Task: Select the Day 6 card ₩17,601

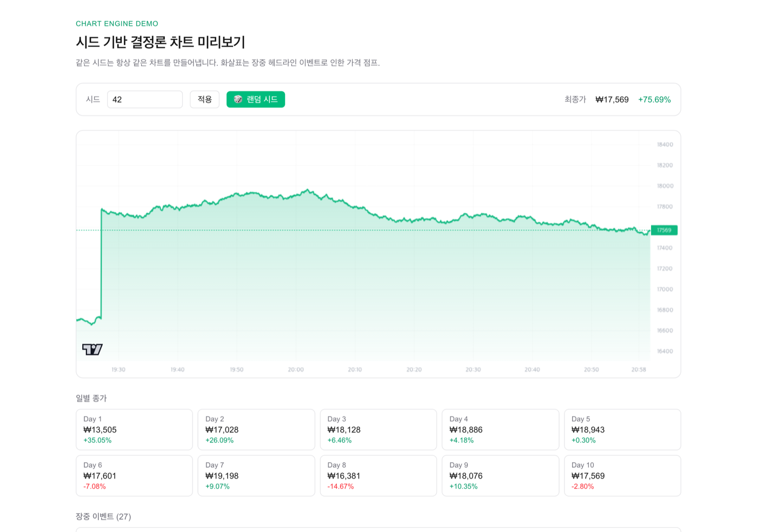Action: click(x=134, y=476)
